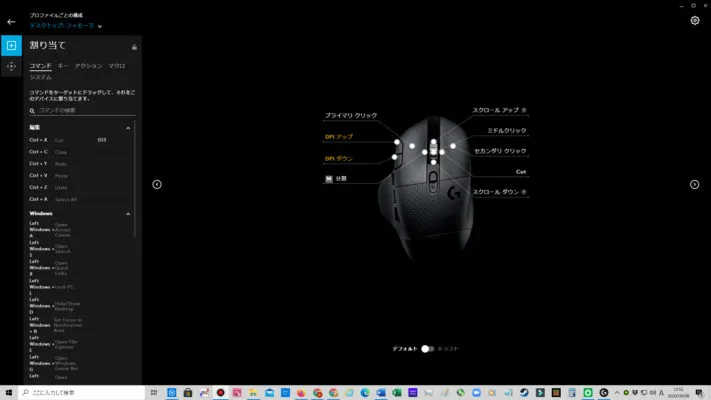This screenshot has width=711, height=400.
Task: Select the ミドルクリック button assignment
Action: 506,131
